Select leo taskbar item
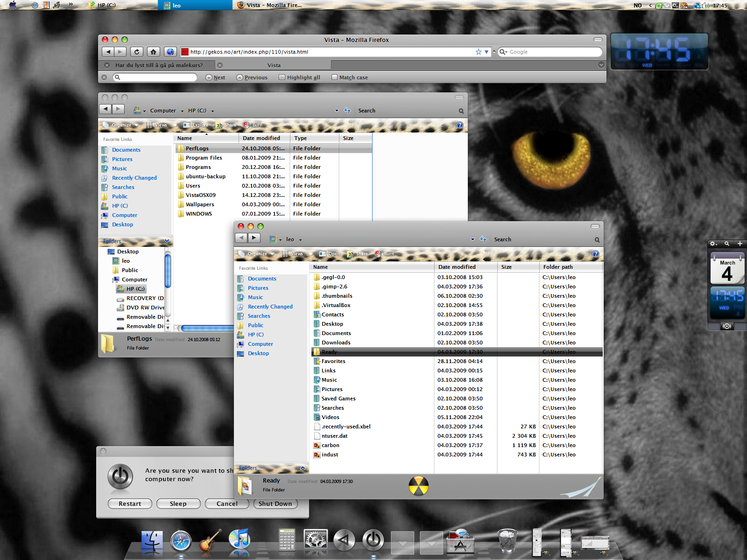 [195, 5]
